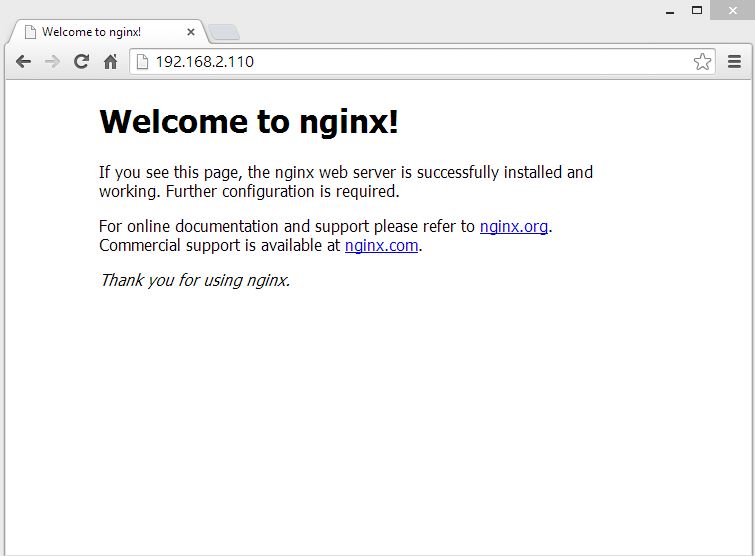This screenshot has height=556, width=755.
Task: Click the 'Further configuration is required' sentence
Action: click(283, 192)
